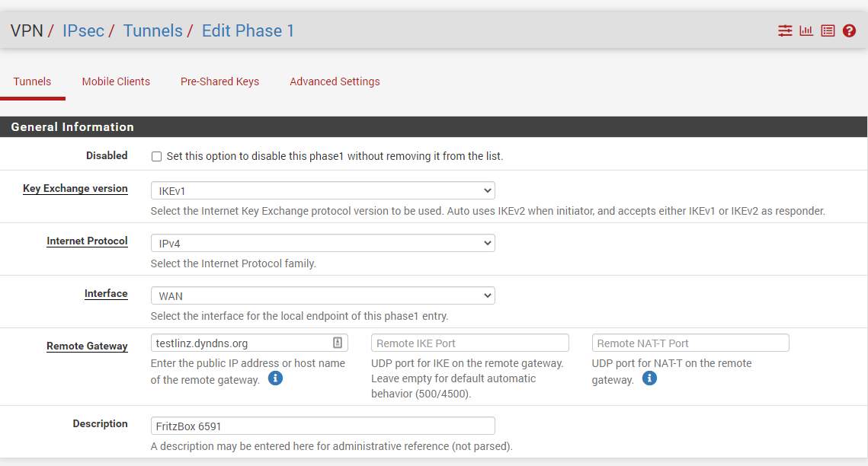Click the related log entries icon

pos(828,31)
